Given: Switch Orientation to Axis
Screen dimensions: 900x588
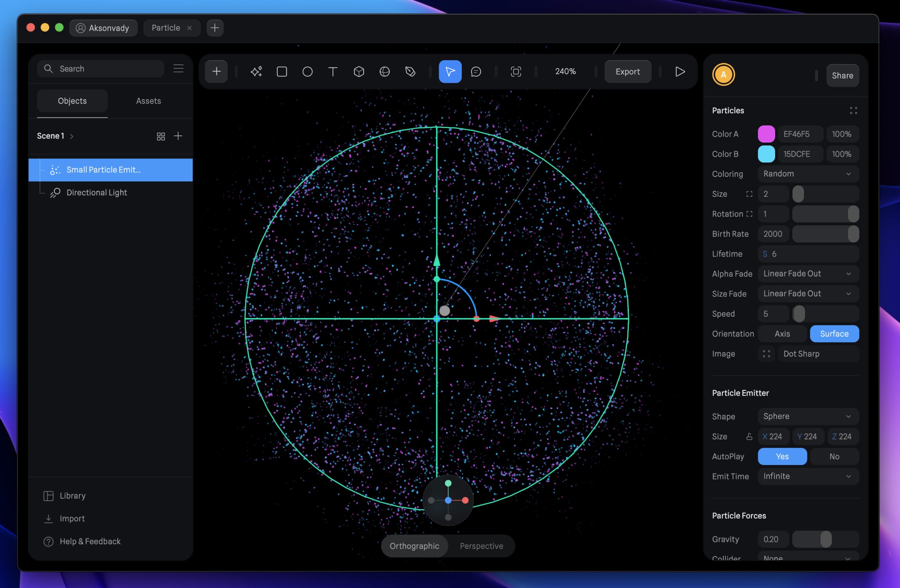Looking at the screenshot, I should pyautogui.click(x=782, y=334).
